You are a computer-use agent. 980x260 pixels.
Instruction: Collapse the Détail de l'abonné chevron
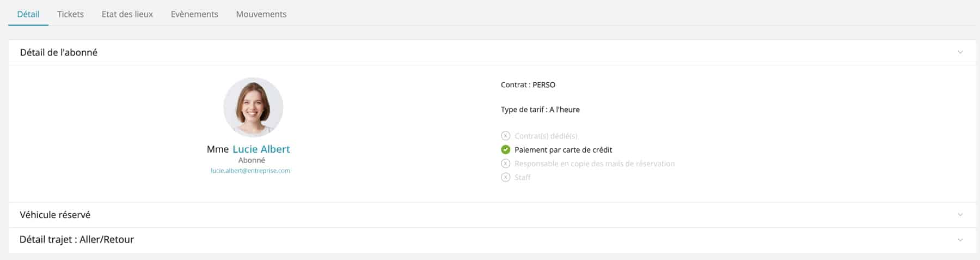coord(960,52)
